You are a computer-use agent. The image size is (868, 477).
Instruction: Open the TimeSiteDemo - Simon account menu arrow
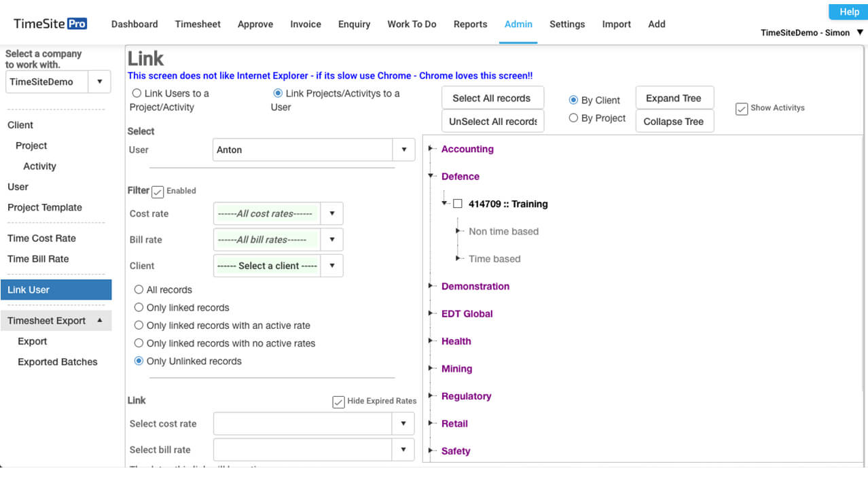860,32
